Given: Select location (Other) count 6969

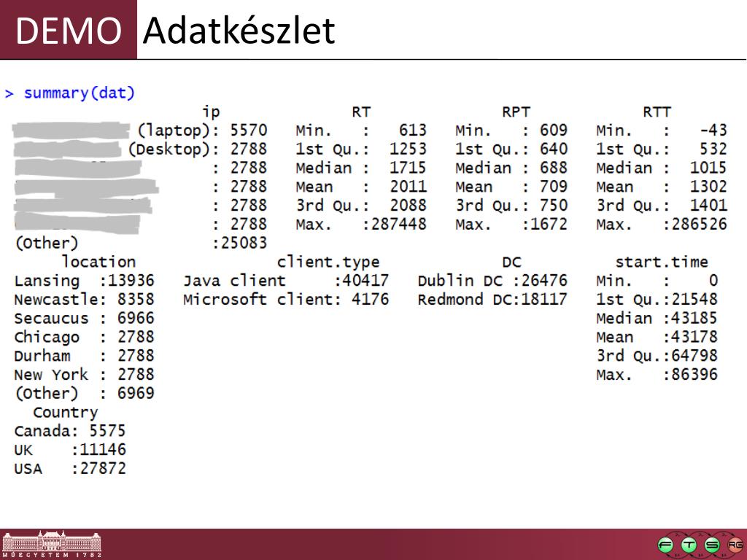Looking at the screenshot, I should (136, 393).
